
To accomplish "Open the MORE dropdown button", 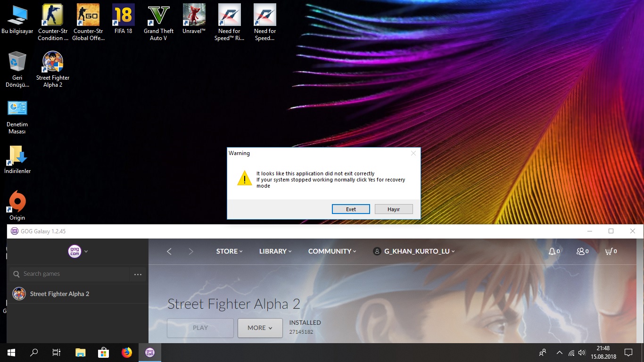I will (260, 328).
